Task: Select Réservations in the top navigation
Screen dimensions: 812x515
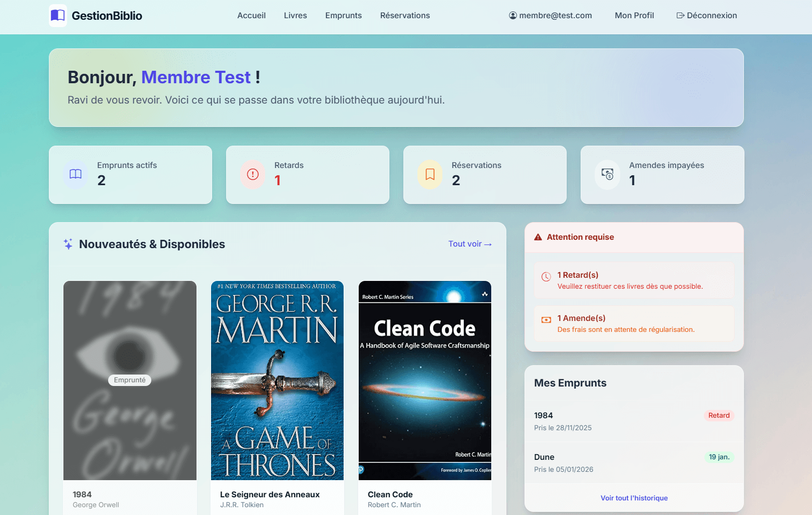Action: (x=405, y=16)
